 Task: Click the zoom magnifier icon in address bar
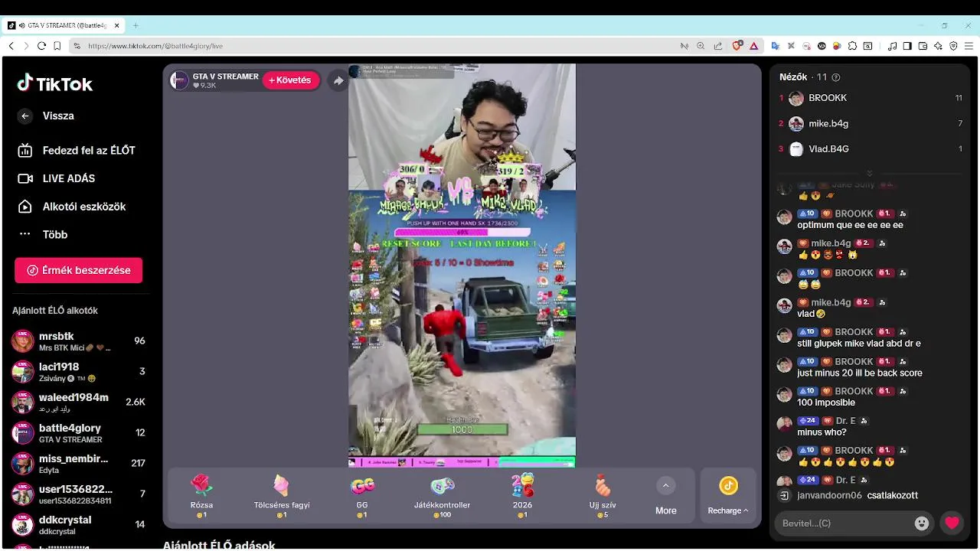[x=701, y=46]
